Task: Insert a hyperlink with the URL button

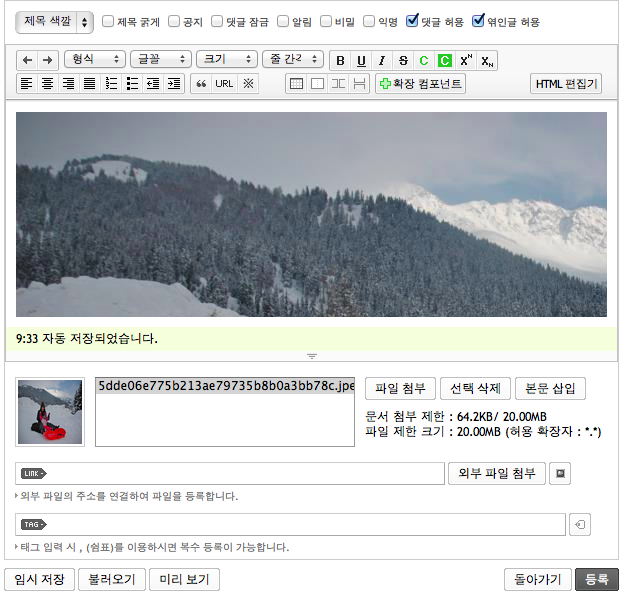Action: 224,84
